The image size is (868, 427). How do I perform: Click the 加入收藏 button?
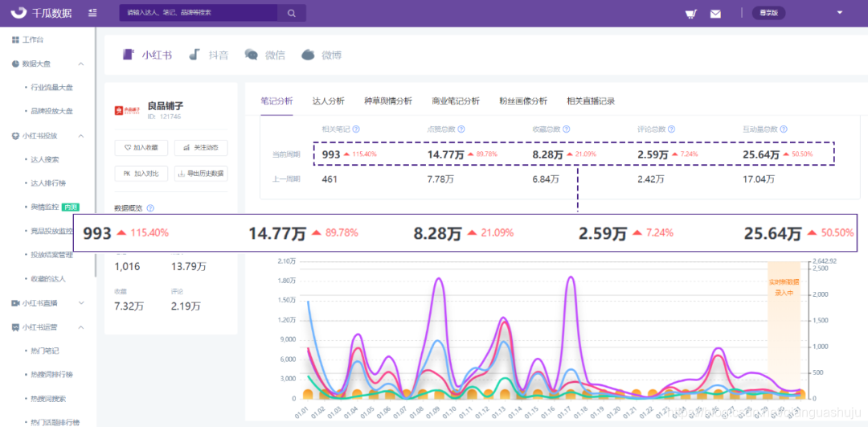point(141,148)
